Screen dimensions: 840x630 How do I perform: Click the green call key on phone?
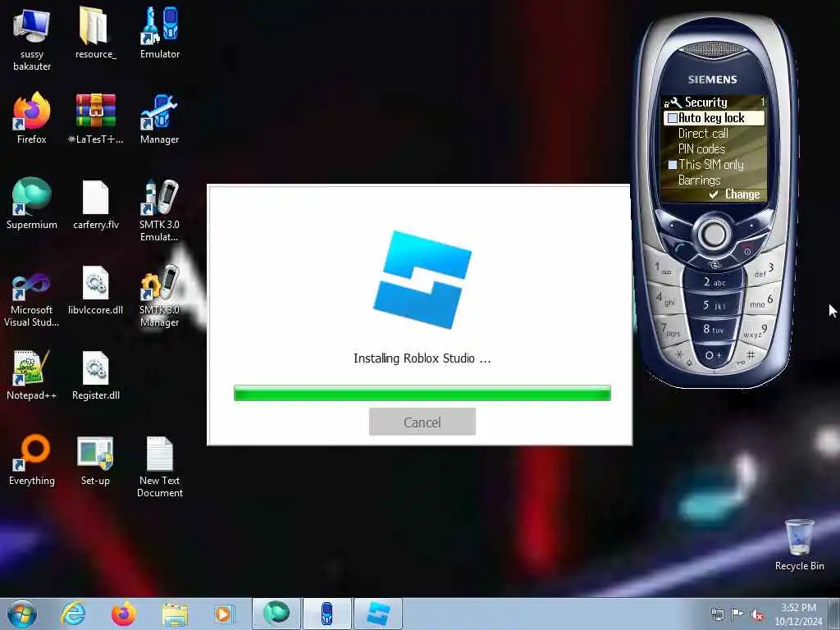click(x=680, y=248)
